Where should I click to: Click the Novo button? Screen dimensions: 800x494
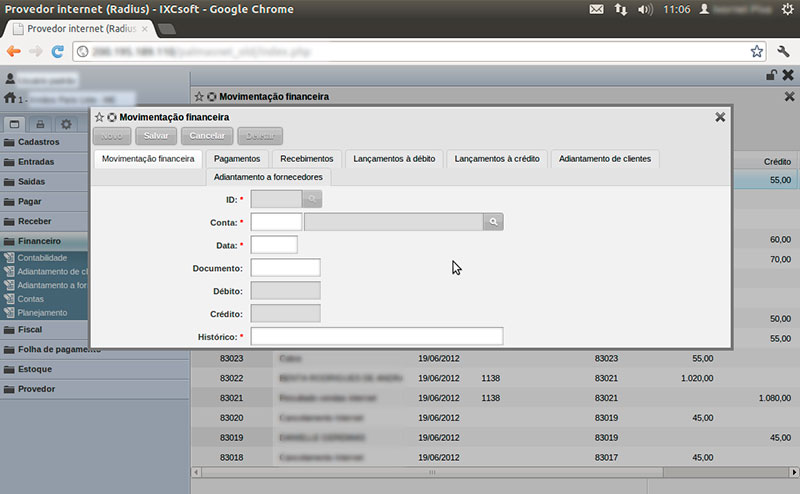(112, 136)
